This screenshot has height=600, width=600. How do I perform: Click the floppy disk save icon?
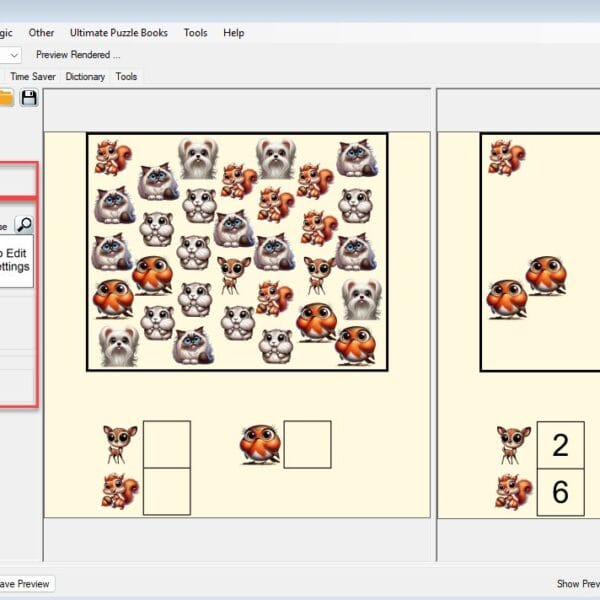29,97
